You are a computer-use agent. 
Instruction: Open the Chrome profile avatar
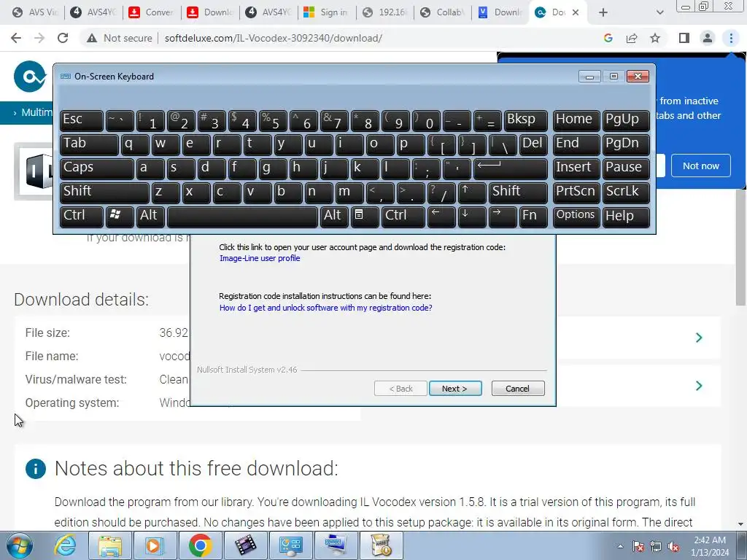[708, 38]
